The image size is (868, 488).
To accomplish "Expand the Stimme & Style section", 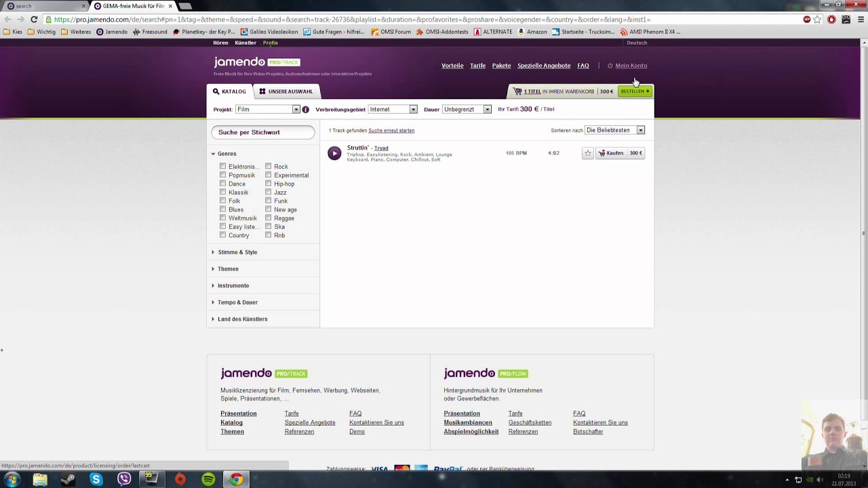I will [x=235, y=252].
